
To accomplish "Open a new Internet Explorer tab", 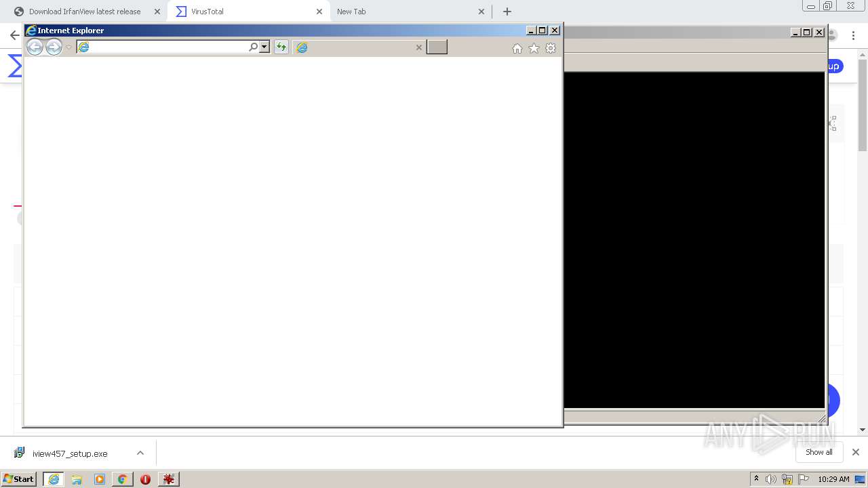I will [437, 47].
